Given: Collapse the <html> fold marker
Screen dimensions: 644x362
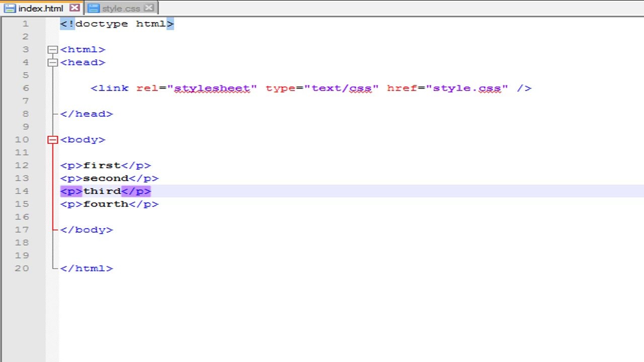Looking at the screenshot, I should [x=53, y=50].
